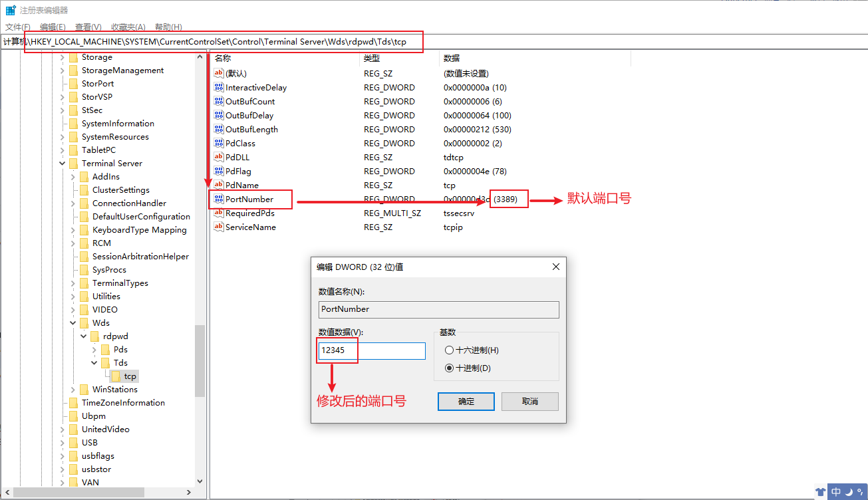868x500 pixels.
Task: Click the registry path address bar
Action: [434, 42]
